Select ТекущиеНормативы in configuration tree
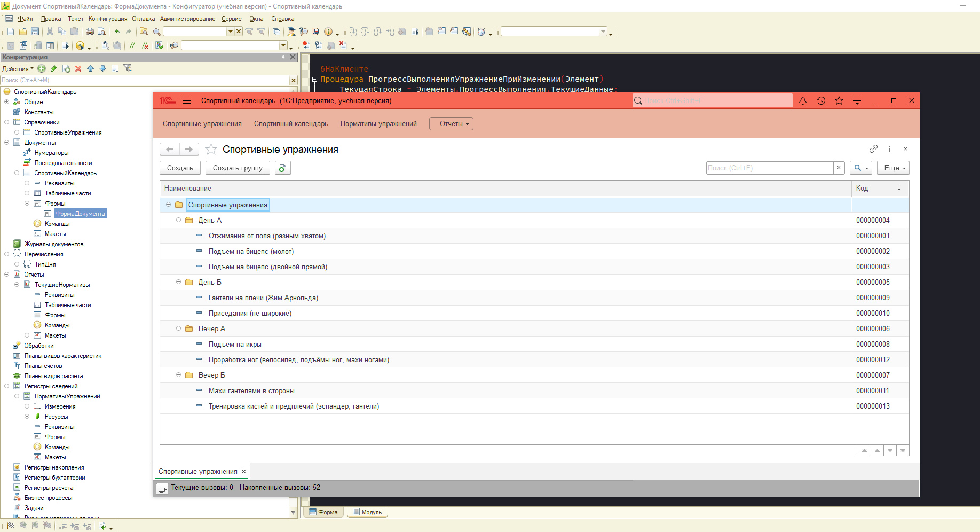The image size is (980, 532). (62, 285)
